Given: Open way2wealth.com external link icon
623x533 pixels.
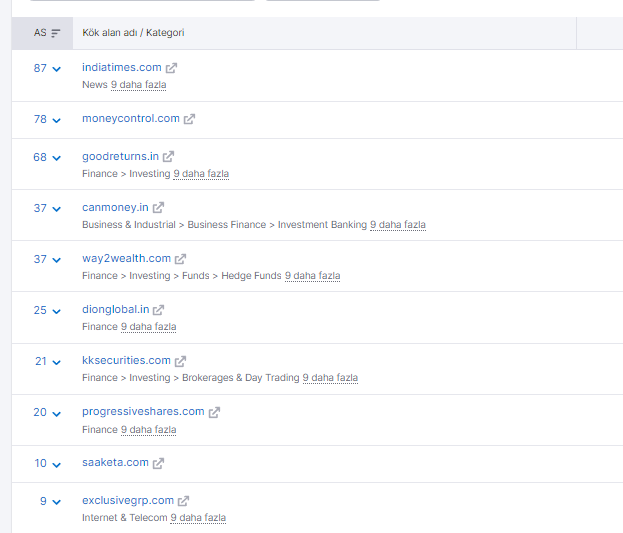Looking at the screenshot, I should tap(180, 259).
